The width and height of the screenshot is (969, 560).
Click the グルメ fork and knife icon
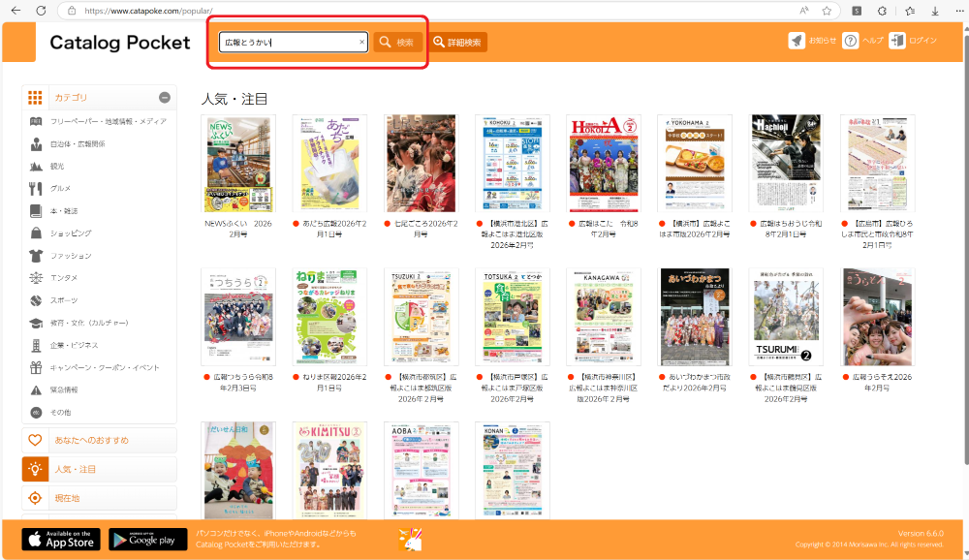point(36,189)
